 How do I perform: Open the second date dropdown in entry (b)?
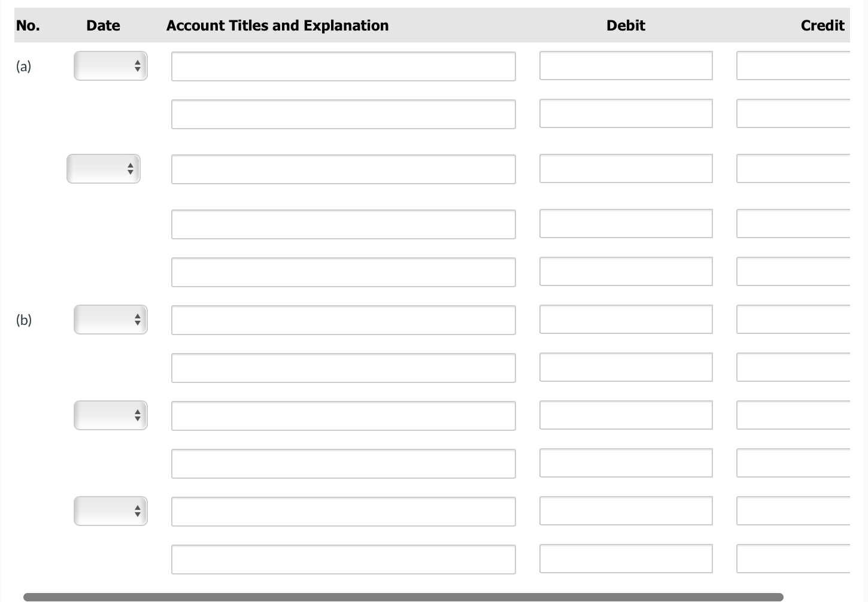coord(110,415)
